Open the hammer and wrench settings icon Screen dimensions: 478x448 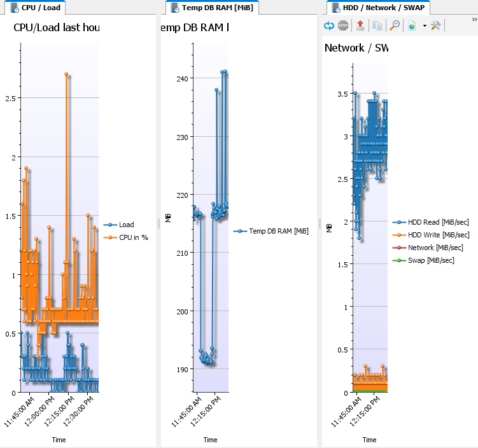pos(436,25)
